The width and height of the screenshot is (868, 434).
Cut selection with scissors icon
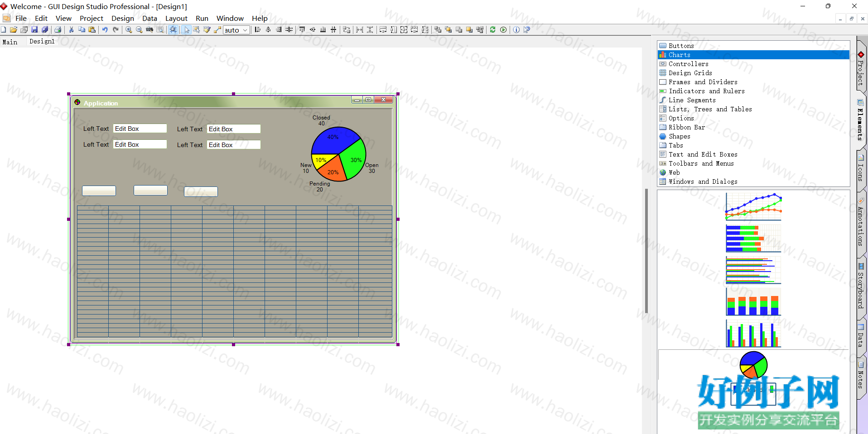pos(71,30)
